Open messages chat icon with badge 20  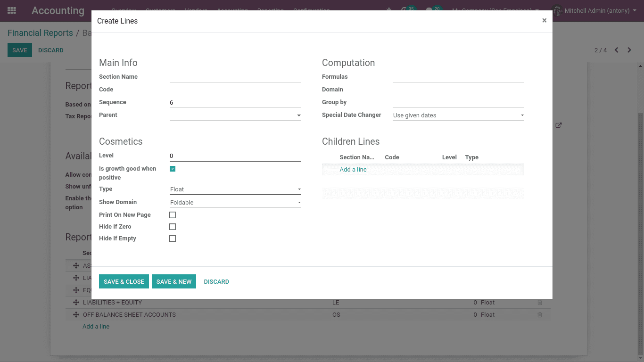pos(433,10)
